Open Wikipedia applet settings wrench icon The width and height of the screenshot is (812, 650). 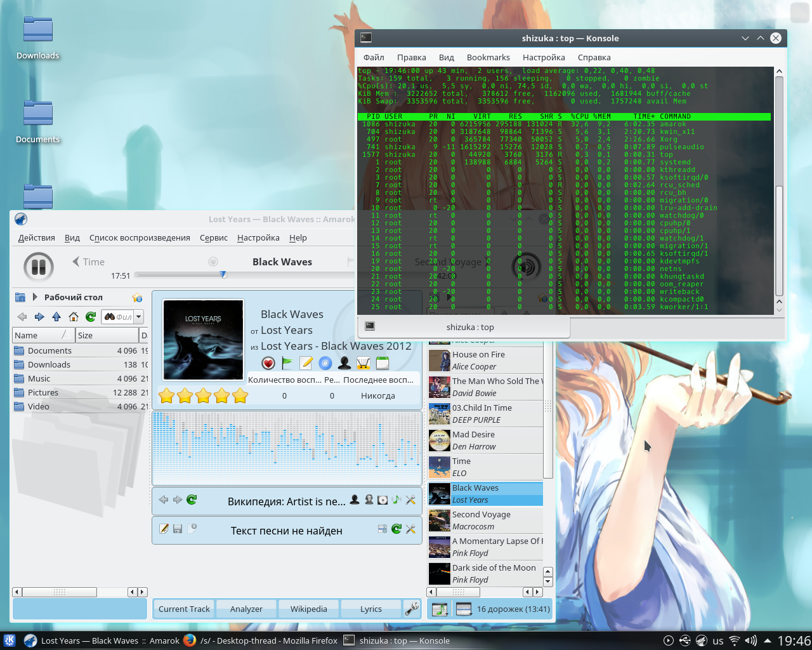410,500
